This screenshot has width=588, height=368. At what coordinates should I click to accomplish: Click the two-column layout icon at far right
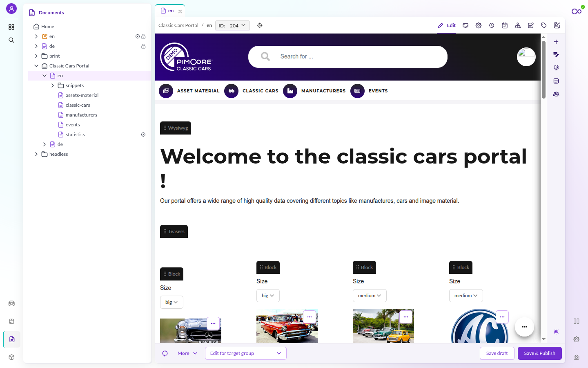coord(577,321)
